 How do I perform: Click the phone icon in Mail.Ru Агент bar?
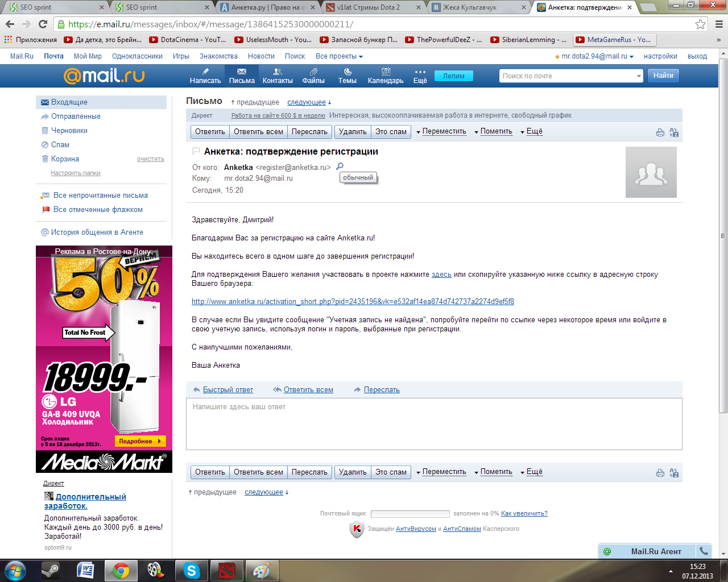pyautogui.click(x=704, y=551)
